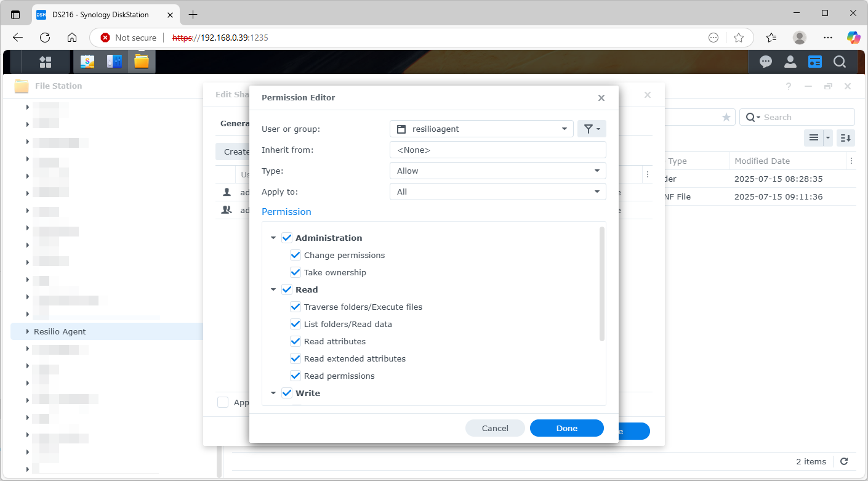Click the user filter funnel button
Viewport: 868px width, 481px height.
coord(592,129)
